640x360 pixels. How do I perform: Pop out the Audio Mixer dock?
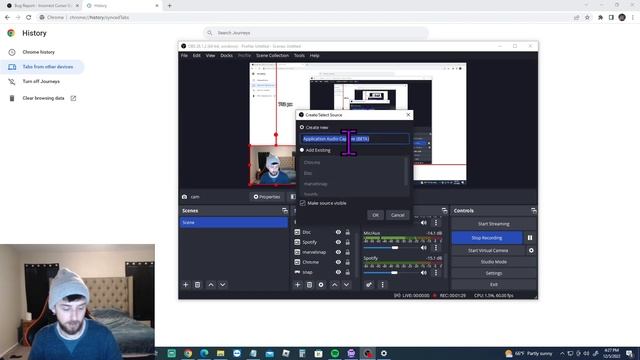coord(444,211)
